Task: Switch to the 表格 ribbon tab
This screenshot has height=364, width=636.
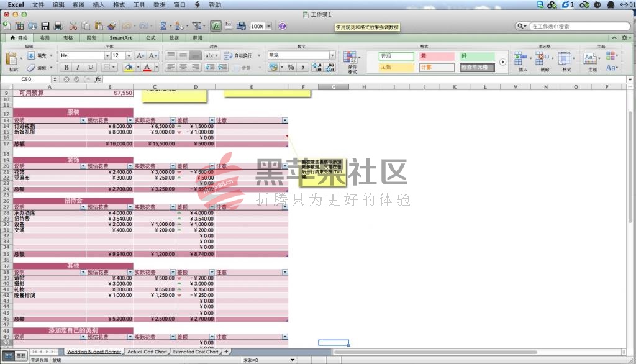Action: [68, 38]
